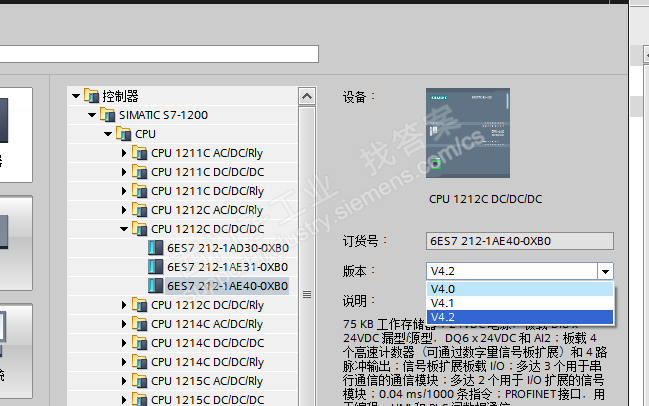Expand CPU 1215C AC/DC/Rly arrow
The height and width of the screenshot is (406, 649).
[124, 381]
